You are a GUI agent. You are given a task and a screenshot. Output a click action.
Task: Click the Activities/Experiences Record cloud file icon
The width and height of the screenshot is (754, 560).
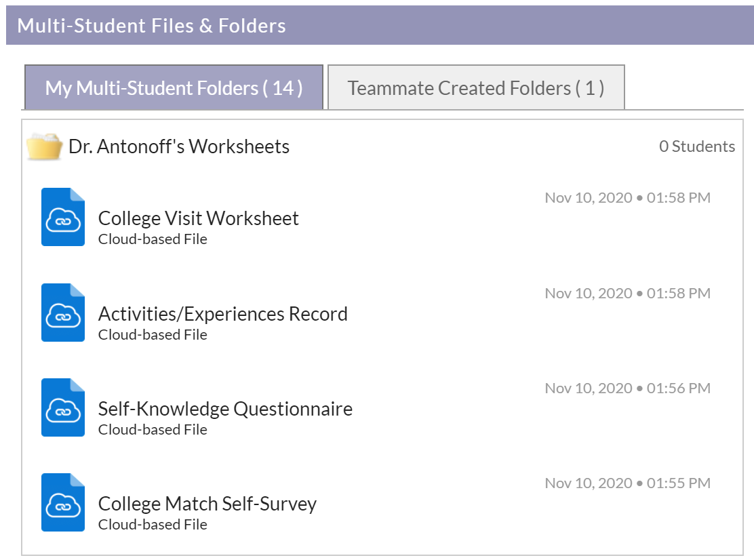63,312
